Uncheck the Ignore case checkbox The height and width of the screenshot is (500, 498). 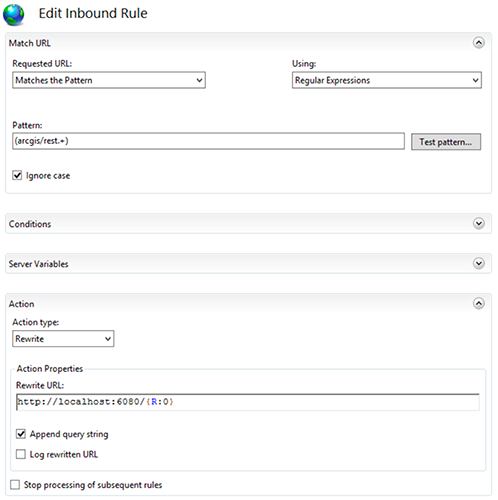click(x=17, y=175)
